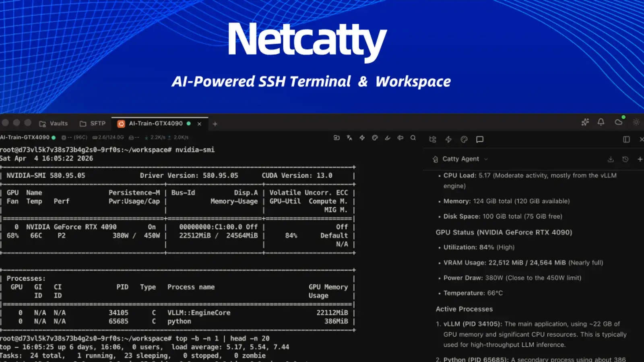
Task: Open the terminal theme palette icon
Action: pyautogui.click(x=375, y=138)
